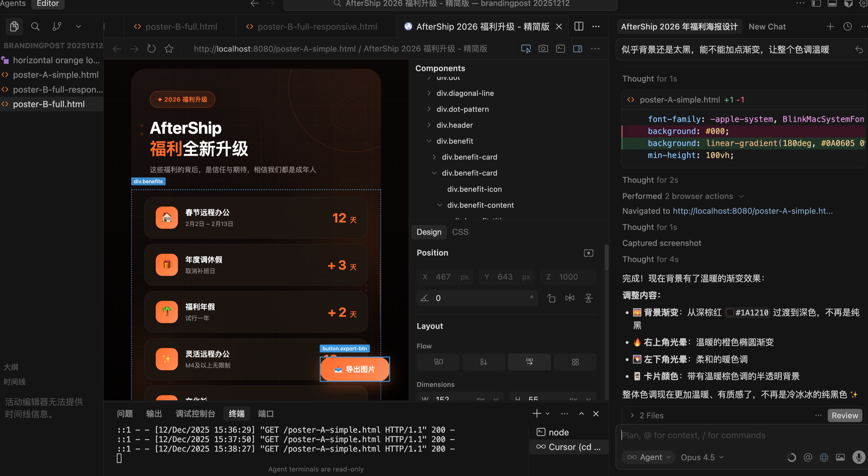The image size is (868, 476).
Task: Activate the element picker icon in browser toolbar
Action: pyautogui.click(x=526, y=49)
